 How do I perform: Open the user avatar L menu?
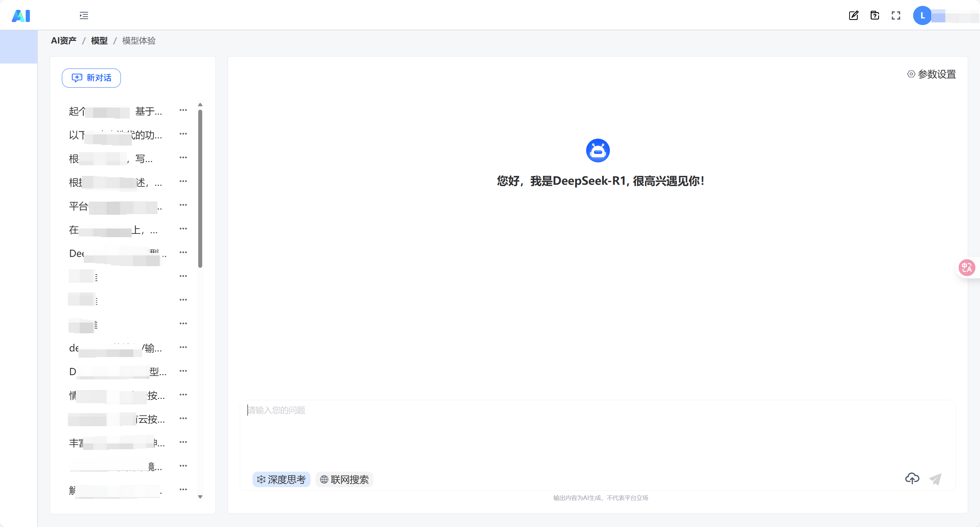(922, 15)
